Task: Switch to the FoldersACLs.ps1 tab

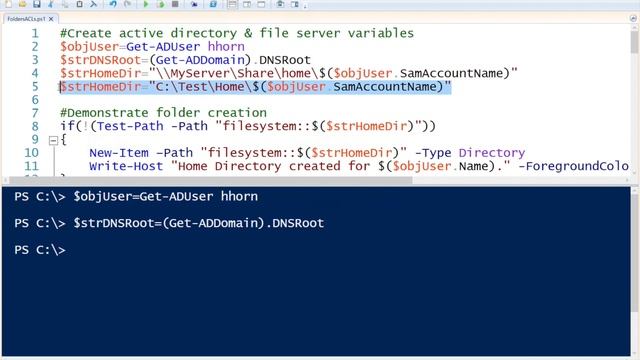Action: 26,19
